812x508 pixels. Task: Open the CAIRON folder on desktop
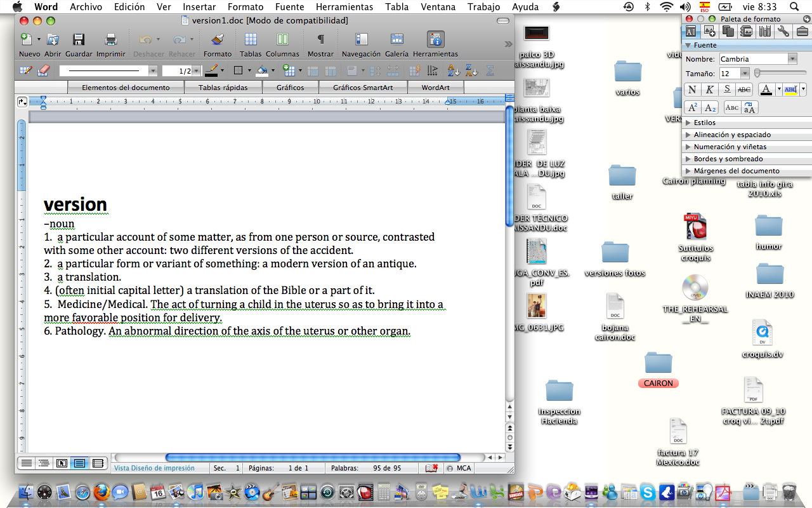point(658,364)
